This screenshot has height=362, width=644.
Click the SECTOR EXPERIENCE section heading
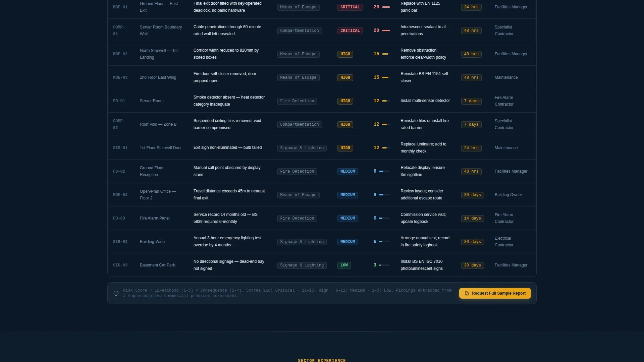[322, 360]
